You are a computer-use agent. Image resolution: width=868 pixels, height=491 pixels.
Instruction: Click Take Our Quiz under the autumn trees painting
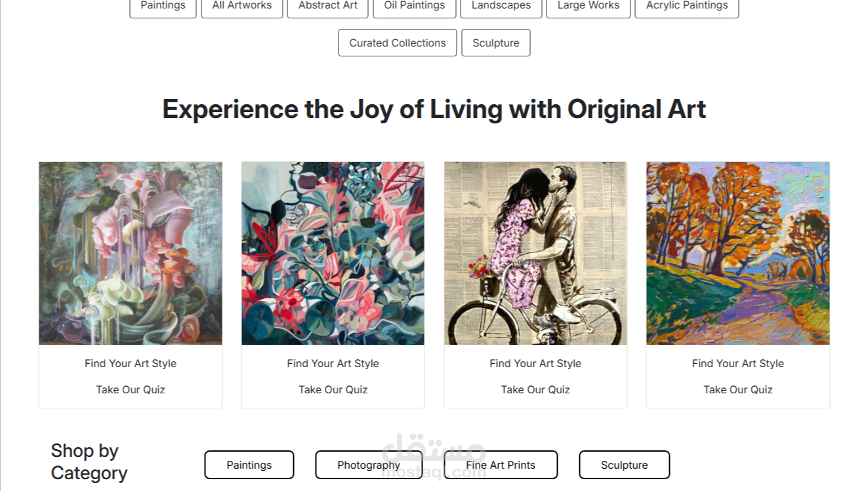737,389
